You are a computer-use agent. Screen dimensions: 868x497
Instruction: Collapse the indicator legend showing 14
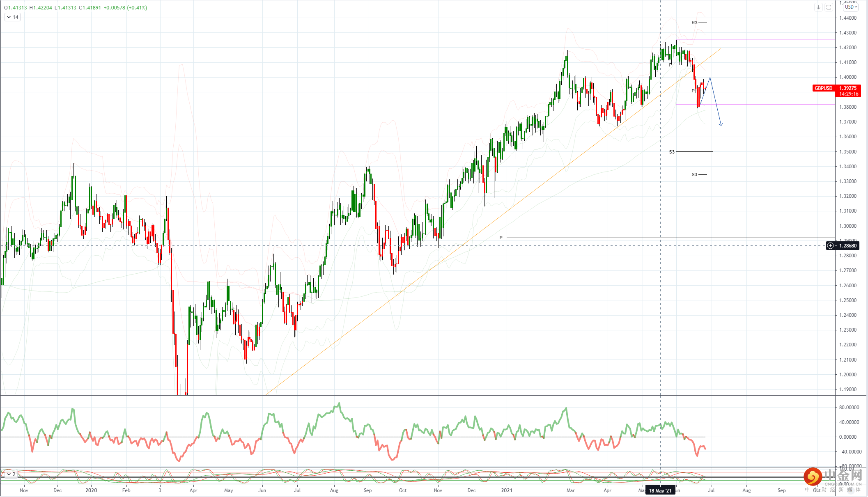tap(9, 17)
